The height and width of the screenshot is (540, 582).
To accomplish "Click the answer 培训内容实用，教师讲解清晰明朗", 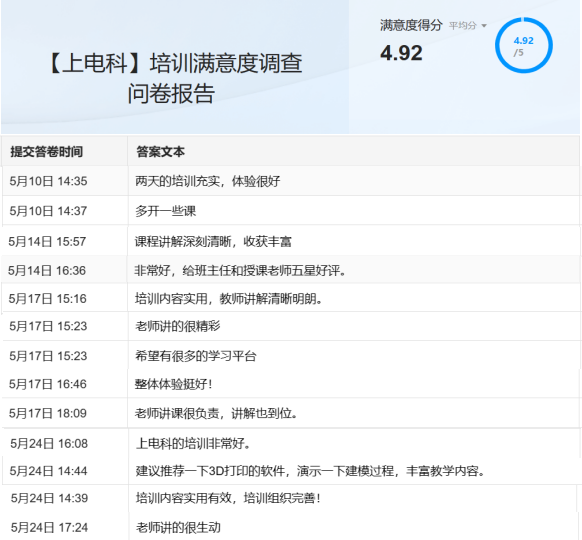I will coord(228,298).
